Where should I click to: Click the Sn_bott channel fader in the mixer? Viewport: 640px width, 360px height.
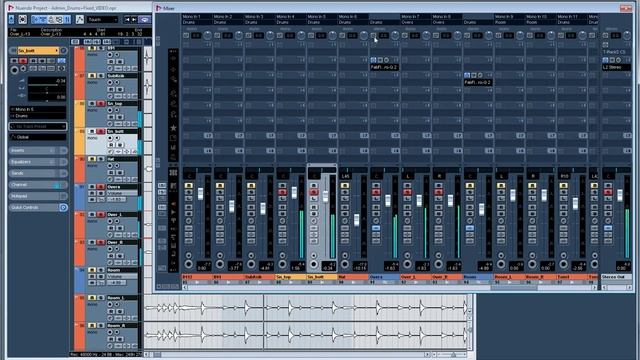click(x=325, y=196)
